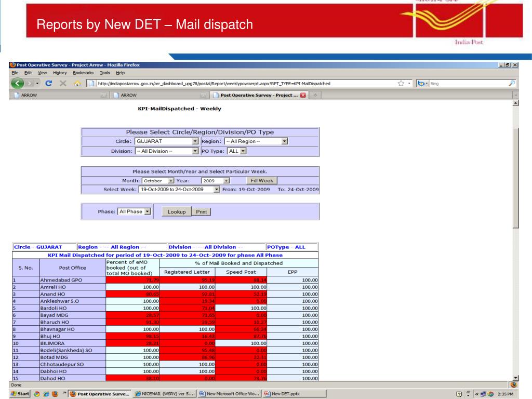Open the Bookmarks menu
The height and width of the screenshot is (399, 532).
65,72
